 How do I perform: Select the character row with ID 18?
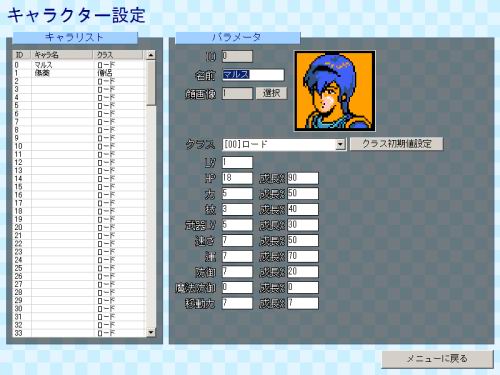coord(79,211)
